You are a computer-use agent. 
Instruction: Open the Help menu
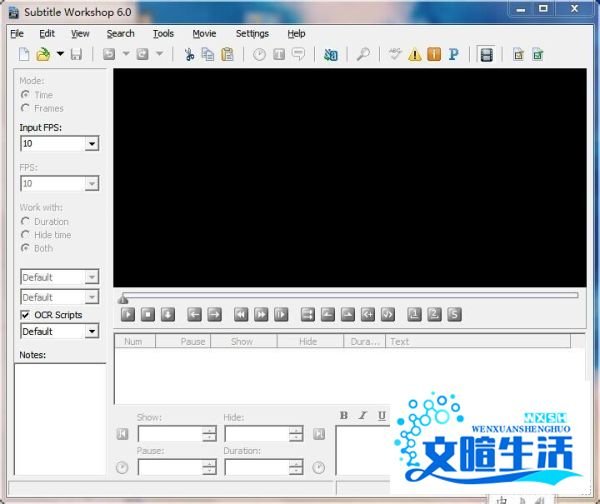[x=297, y=34]
